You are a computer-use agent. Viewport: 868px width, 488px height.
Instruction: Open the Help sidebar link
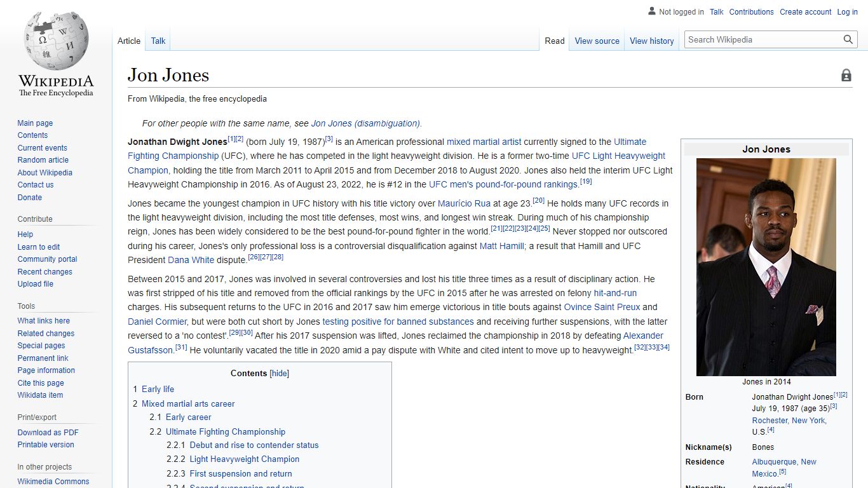25,234
